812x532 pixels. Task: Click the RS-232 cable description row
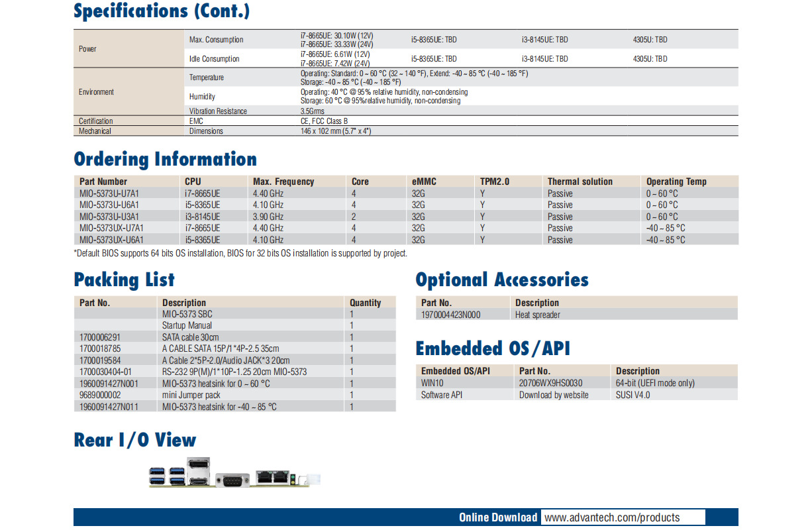pyautogui.click(x=234, y=372)
